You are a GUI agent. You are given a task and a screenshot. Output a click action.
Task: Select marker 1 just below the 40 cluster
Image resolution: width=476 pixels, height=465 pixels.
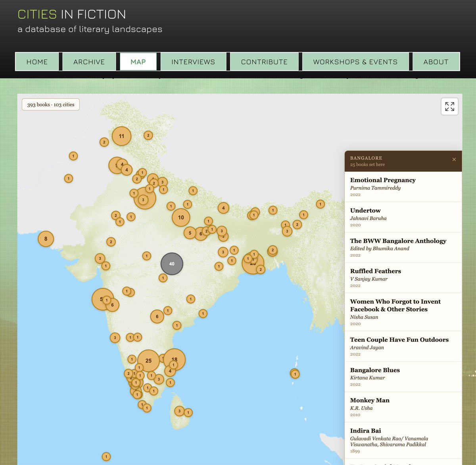click(x=163, y=278)
